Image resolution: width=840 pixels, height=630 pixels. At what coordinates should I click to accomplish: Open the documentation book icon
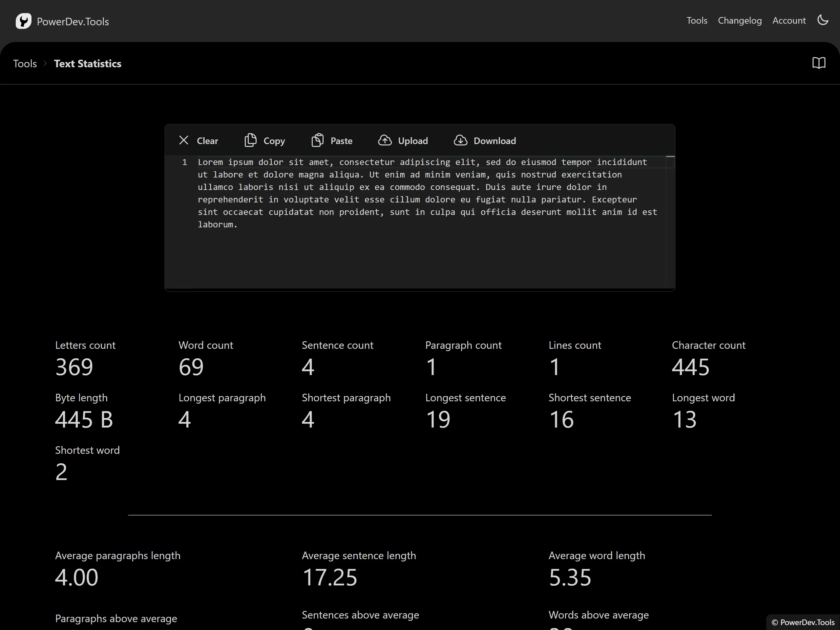(818, 63)
